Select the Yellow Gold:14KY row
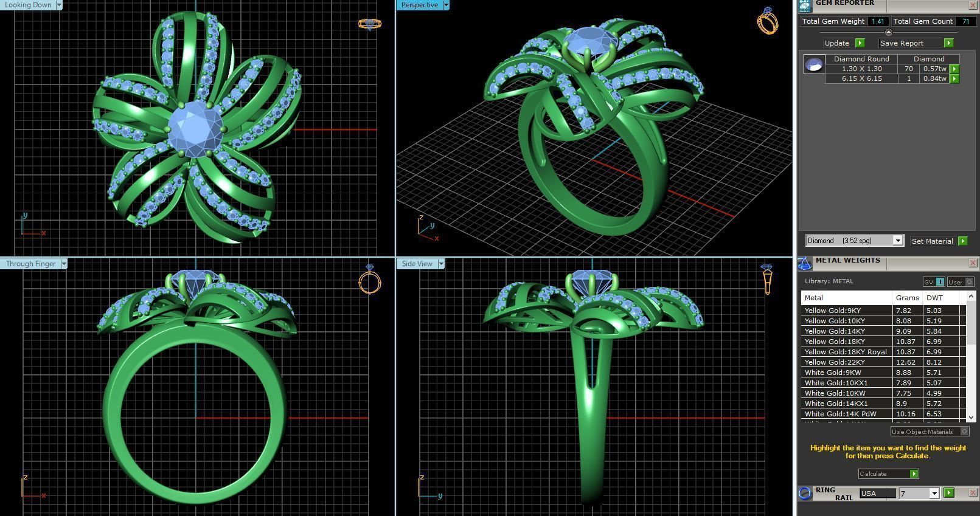 (883, 331)
